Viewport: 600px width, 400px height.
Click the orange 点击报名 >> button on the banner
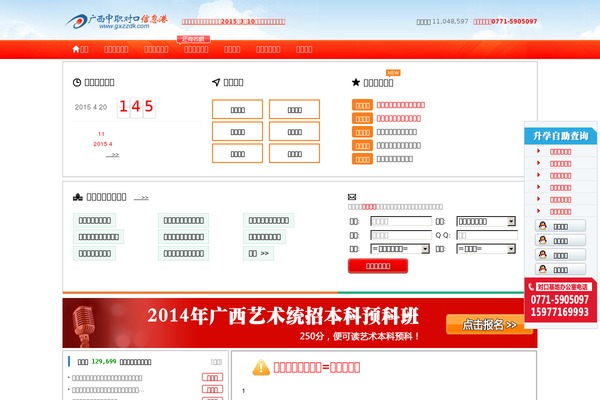489,325
